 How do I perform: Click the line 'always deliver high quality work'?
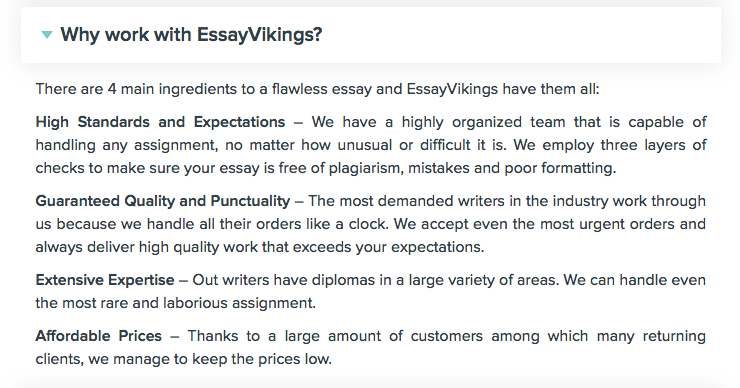pos(260,247)
